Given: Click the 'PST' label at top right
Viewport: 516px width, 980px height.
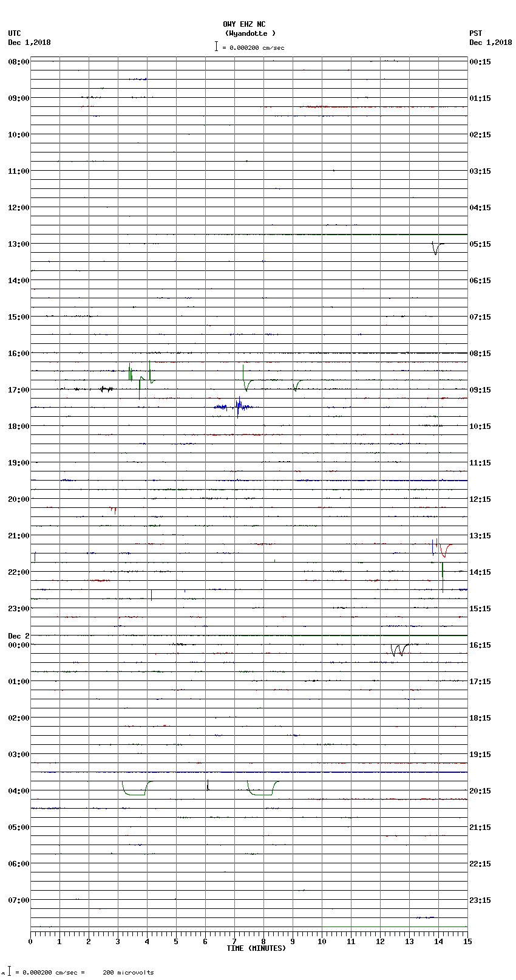Looking at the screenshot, I should coord(476,33).
